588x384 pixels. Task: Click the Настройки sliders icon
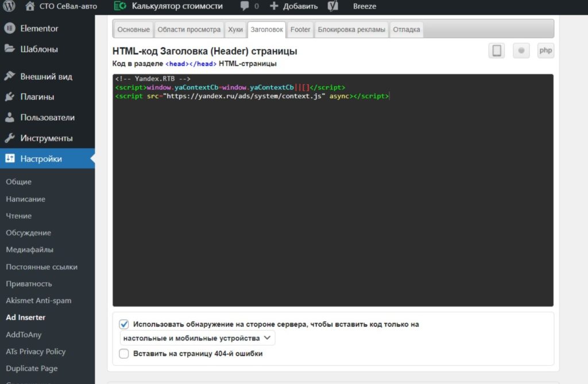point(10,158)
